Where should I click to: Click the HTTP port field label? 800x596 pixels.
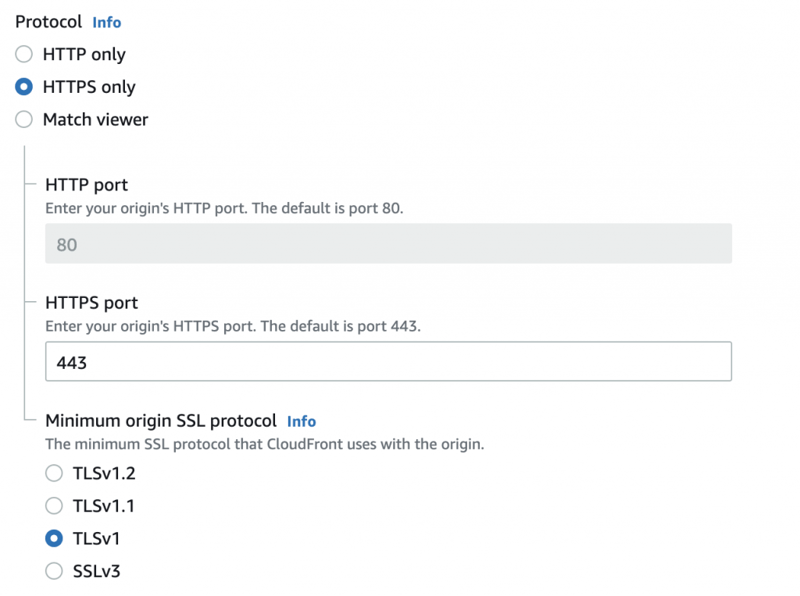coord(87,185)
